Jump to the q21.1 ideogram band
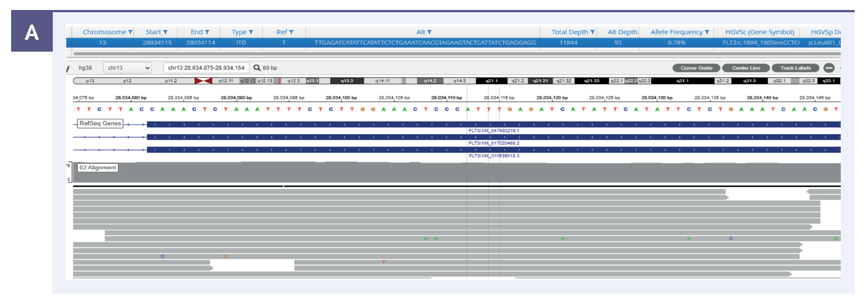Screen dimensions: 868x307 coord(492,81)
